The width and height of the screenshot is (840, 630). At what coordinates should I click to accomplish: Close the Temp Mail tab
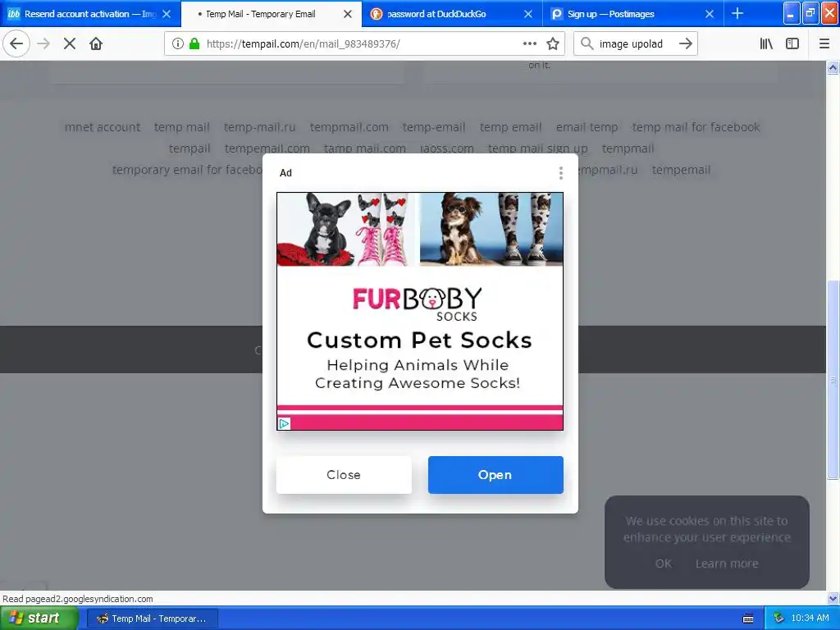coord(348,14)
